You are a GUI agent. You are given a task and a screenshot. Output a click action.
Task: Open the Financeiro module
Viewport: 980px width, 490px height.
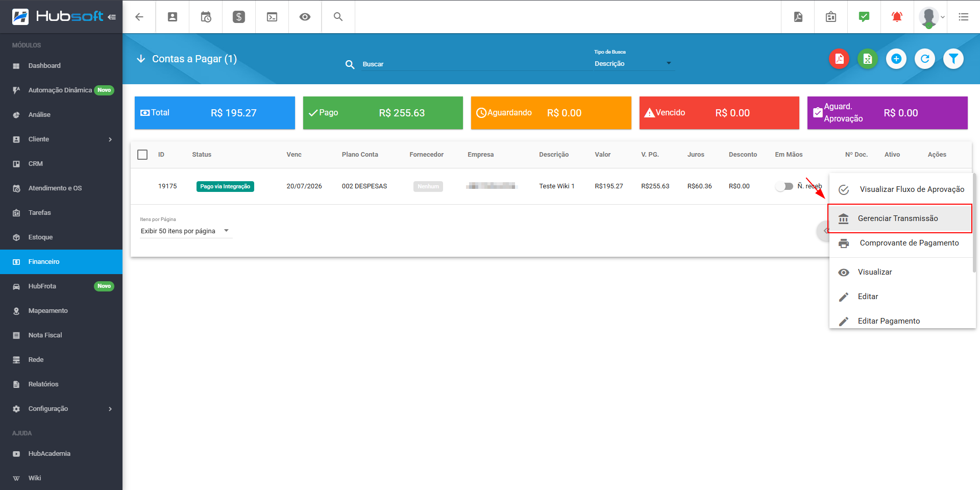61,262
